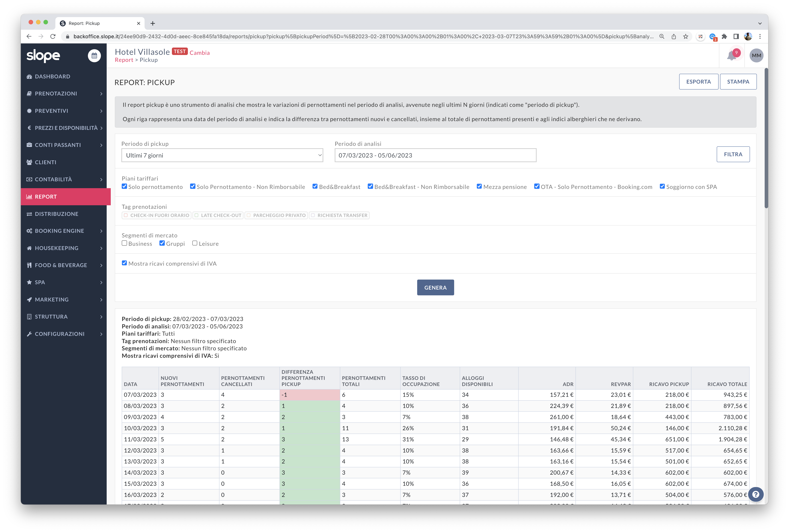This screenshot has height=532, width=789.
Task: Click the help question mark bubble
Action: [755, 494]
